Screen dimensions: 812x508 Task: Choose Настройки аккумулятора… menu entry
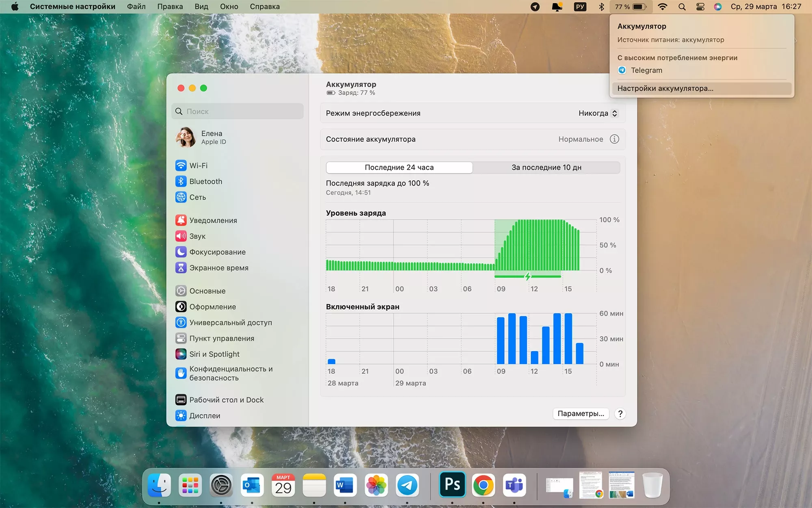[x=702, y=89]
